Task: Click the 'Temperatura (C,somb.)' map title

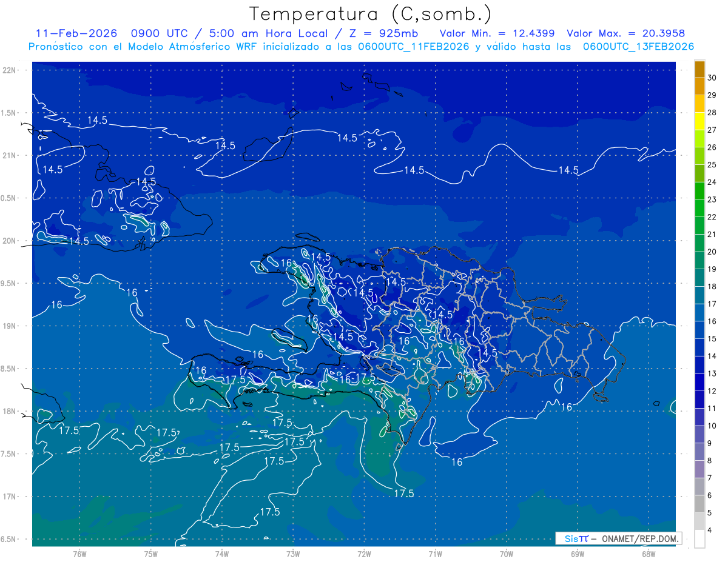Action: tap(371, 14)
